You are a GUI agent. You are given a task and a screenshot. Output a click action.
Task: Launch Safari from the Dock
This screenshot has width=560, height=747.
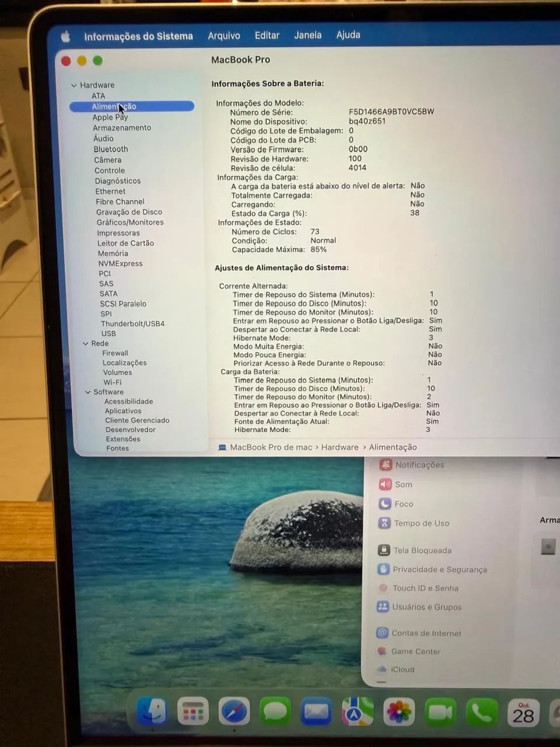(234, 712)
